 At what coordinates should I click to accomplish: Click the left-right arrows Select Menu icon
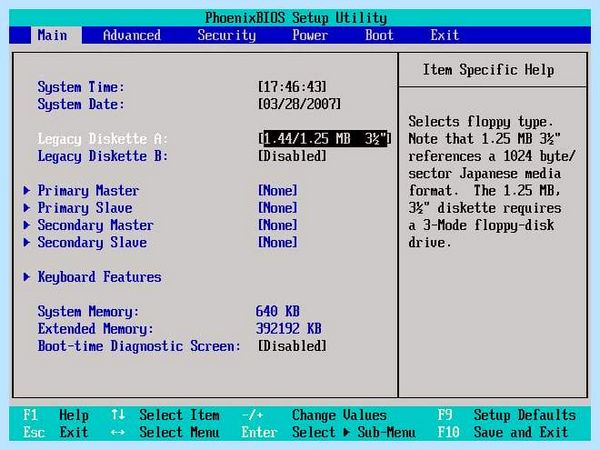click(x=118, y=432)
